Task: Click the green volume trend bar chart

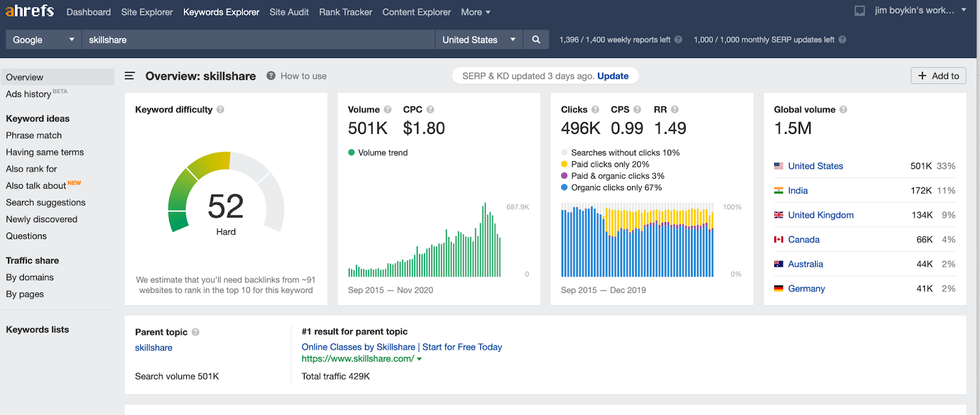Action: click(x=424, y=240)
